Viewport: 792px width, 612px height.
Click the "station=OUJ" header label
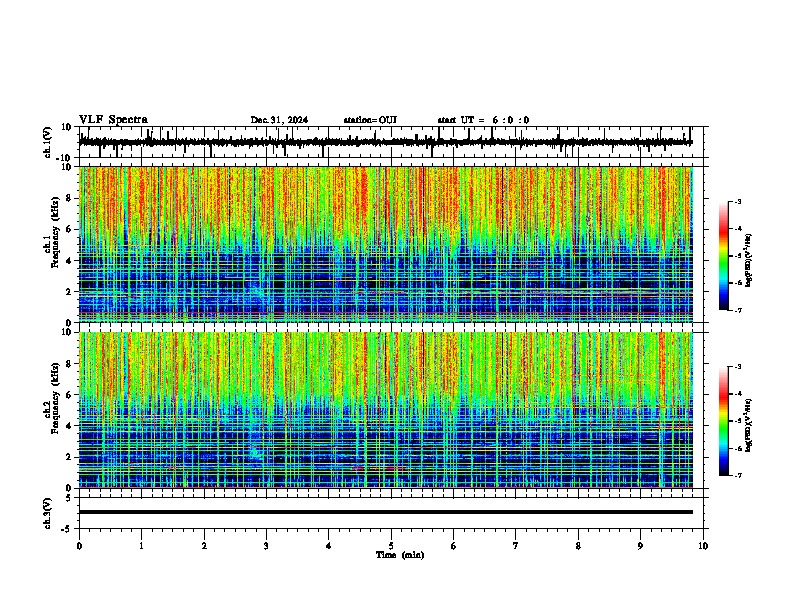(370, 120)
